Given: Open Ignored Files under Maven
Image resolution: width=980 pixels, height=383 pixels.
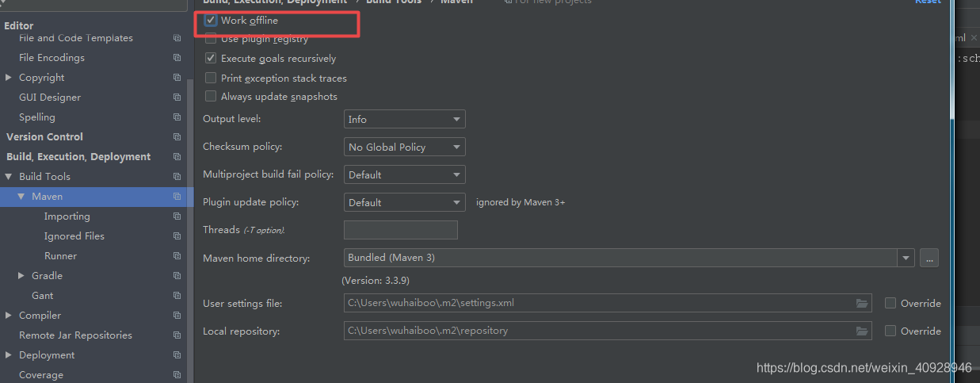Looking at the screenshot, I should click(74, 236).
